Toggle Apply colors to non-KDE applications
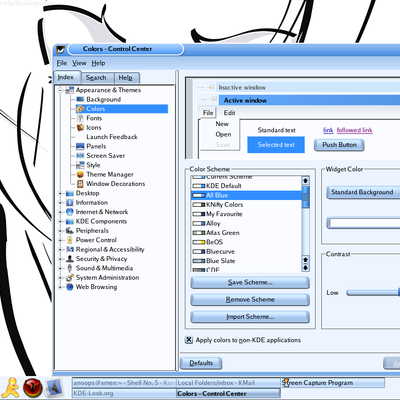This screenshot has width=400, height=400. pos(189,340)
